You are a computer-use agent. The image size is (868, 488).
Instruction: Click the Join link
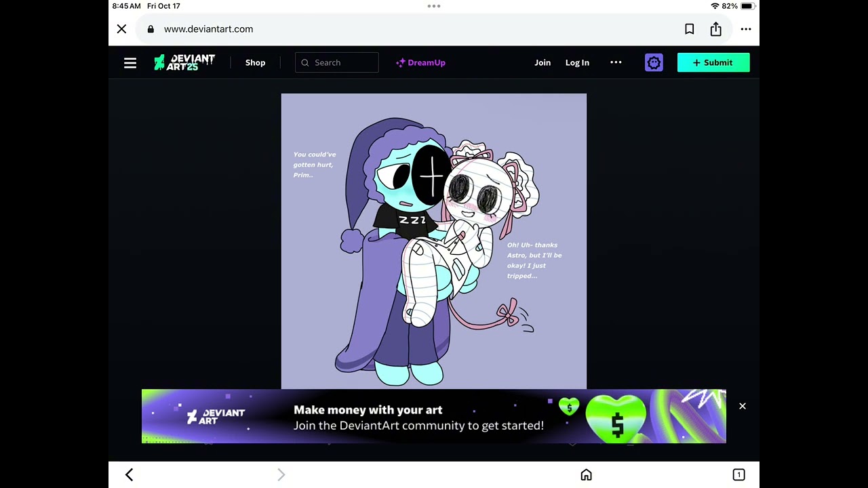tap(542, 62)
